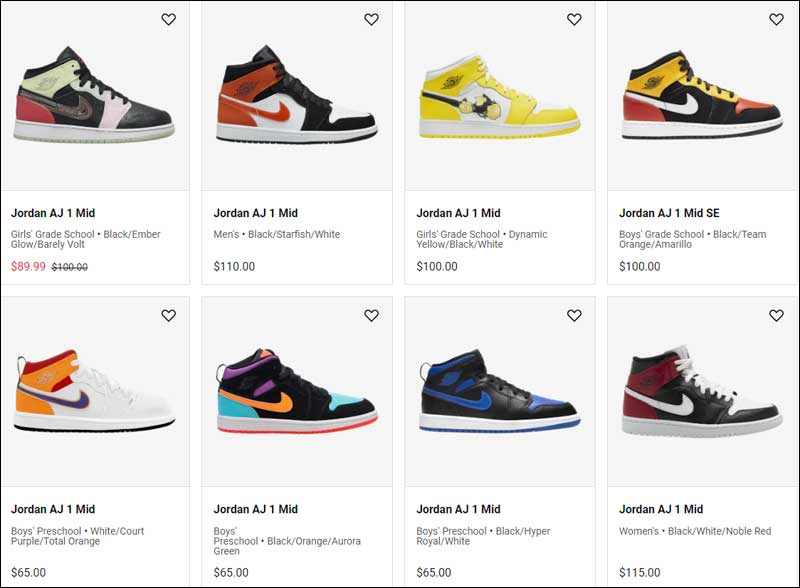The height and width of the screenshot is (588, 800).
Task: Open Jordan AJ 1 Mid SE title link
Action: click(x=669, y=213)
